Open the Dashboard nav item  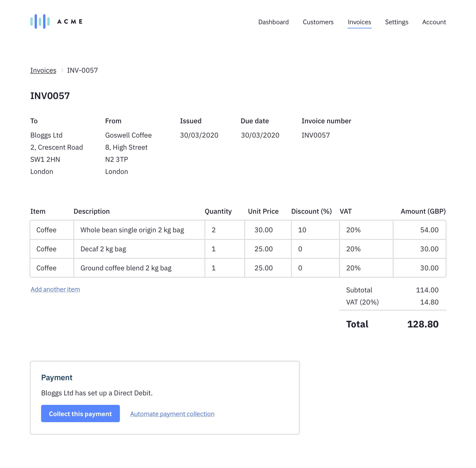273,22
